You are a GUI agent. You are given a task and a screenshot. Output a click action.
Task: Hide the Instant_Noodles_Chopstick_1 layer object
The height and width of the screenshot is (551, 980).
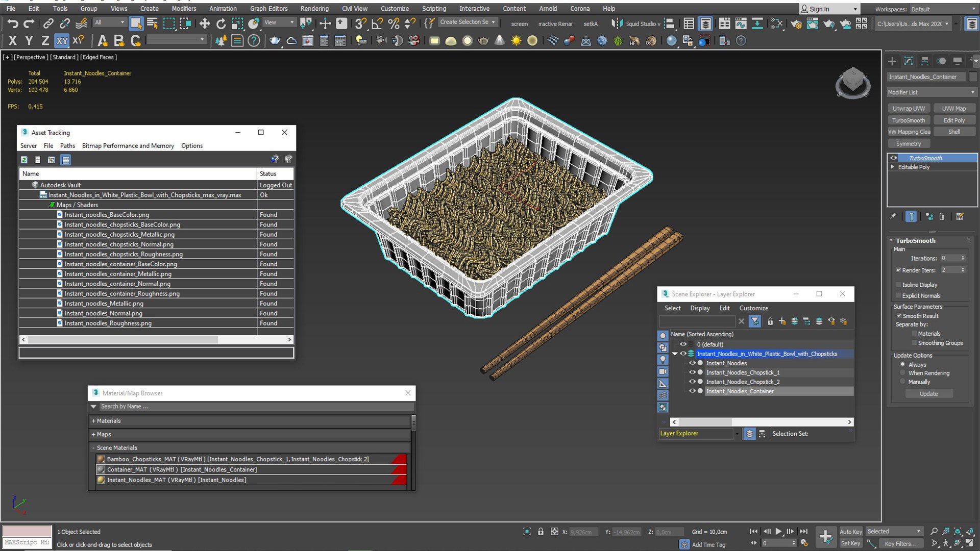[692, 372]
